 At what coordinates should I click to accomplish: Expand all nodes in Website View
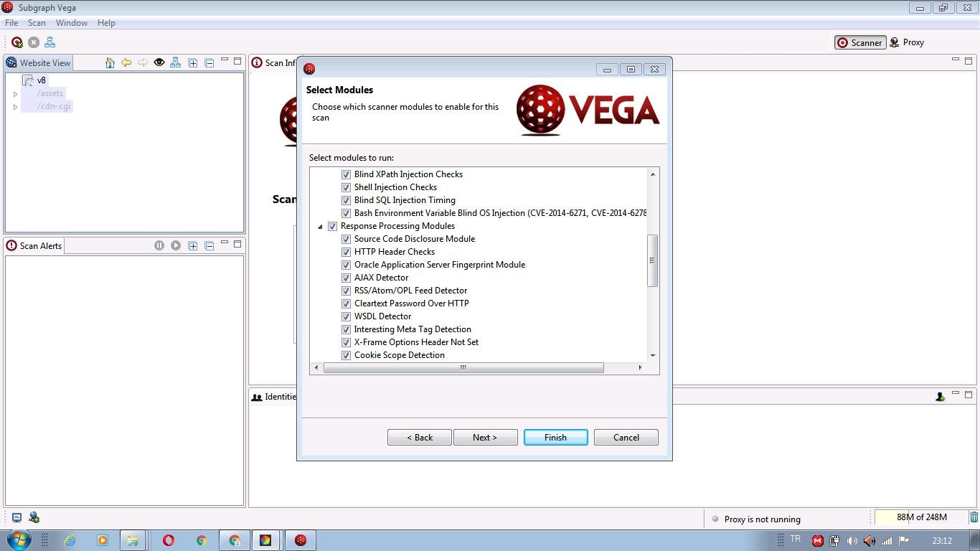point(193,63)
